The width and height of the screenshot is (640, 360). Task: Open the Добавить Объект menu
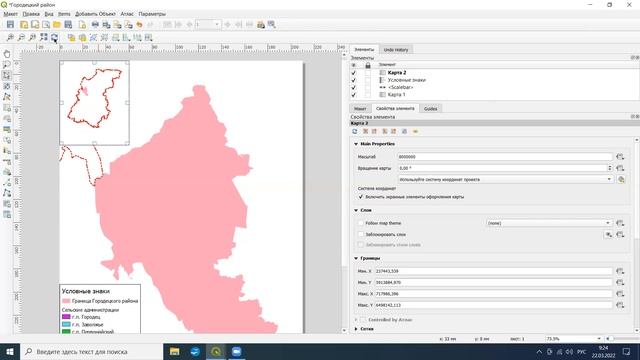pos(95,14)
